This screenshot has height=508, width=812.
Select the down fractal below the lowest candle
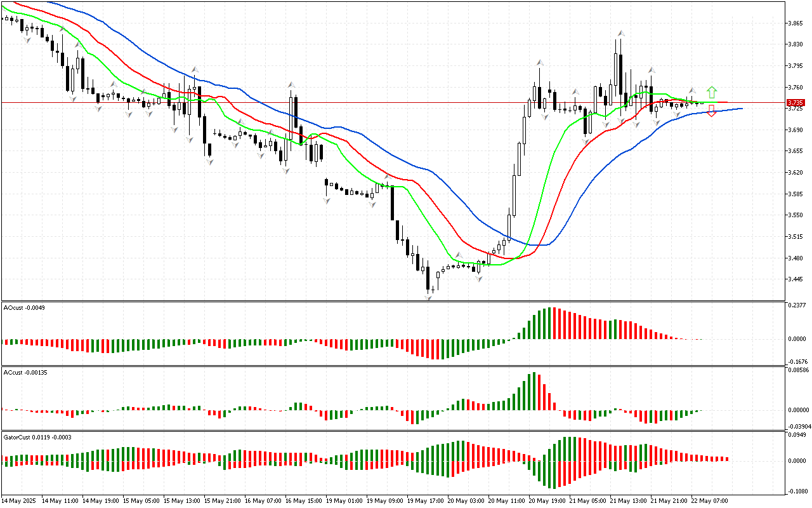tap(429, 297)
